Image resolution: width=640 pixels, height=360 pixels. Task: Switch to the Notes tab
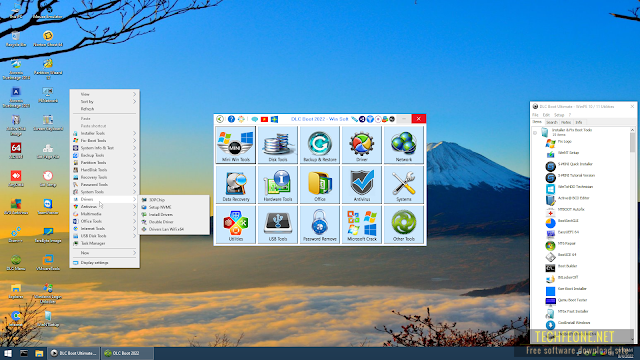click(x=566, y=122)
